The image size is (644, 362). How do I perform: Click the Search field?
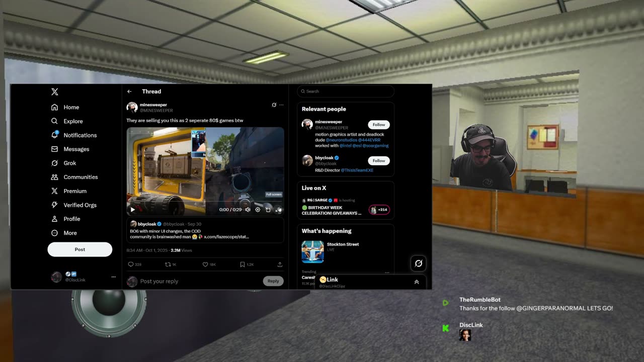pos(345,91)
